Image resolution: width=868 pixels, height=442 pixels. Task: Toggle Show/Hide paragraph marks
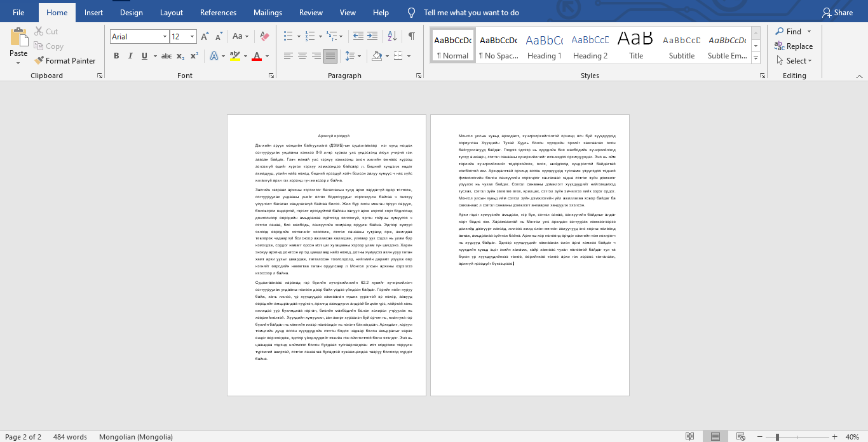click(412, 37)
